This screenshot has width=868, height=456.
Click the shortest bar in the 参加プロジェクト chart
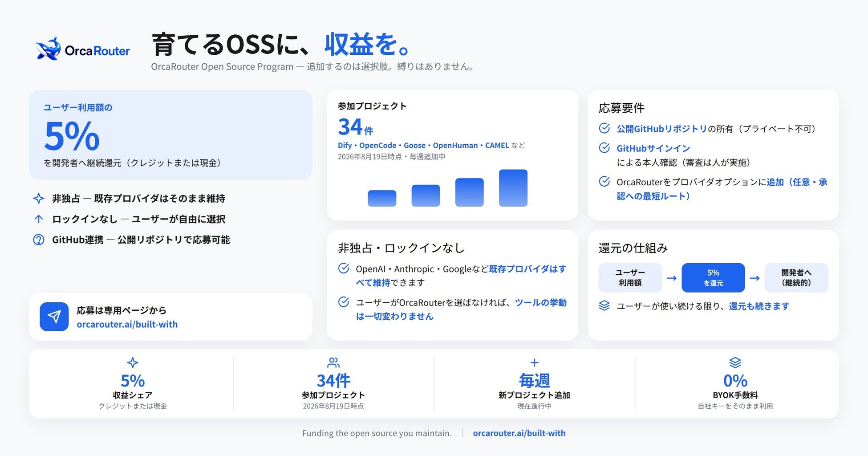[x=382, y=198]
